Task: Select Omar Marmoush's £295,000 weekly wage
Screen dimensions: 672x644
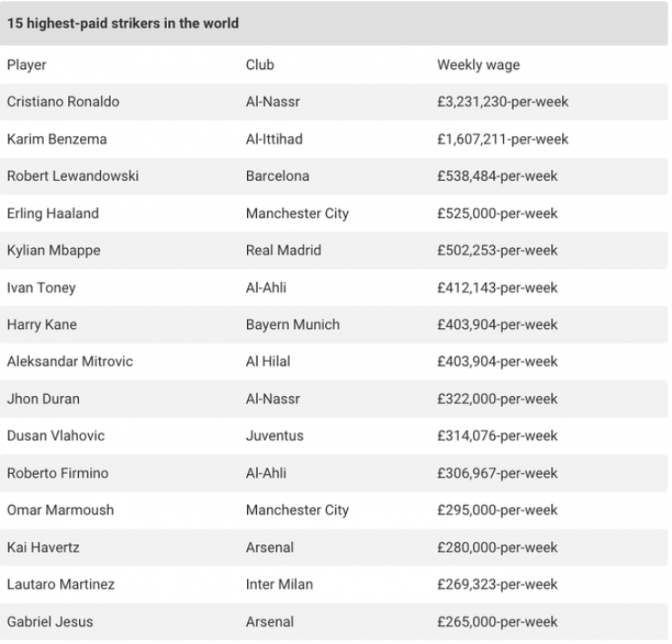Action: pyautogui.click(x=497, y=510)
